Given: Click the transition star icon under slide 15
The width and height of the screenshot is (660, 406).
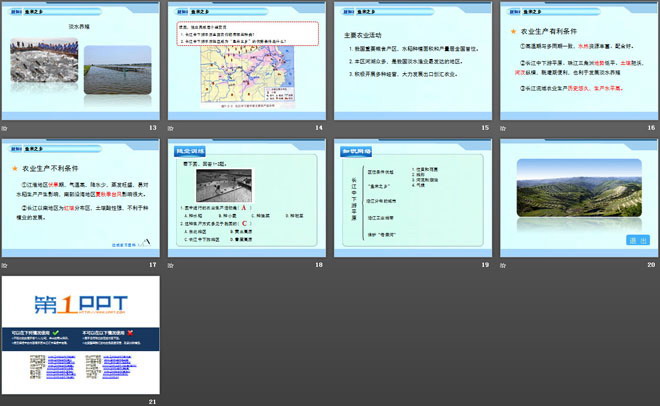Looking at the screenshot, I should (336, 128).
